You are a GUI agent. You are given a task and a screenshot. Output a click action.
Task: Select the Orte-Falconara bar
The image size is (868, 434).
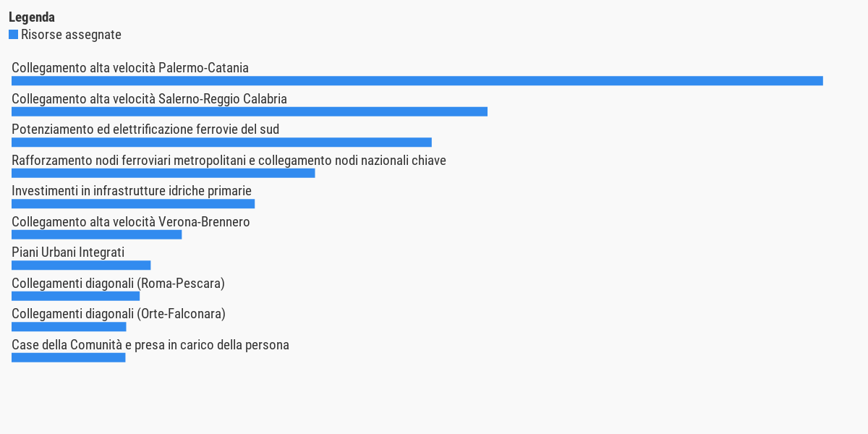69,327
